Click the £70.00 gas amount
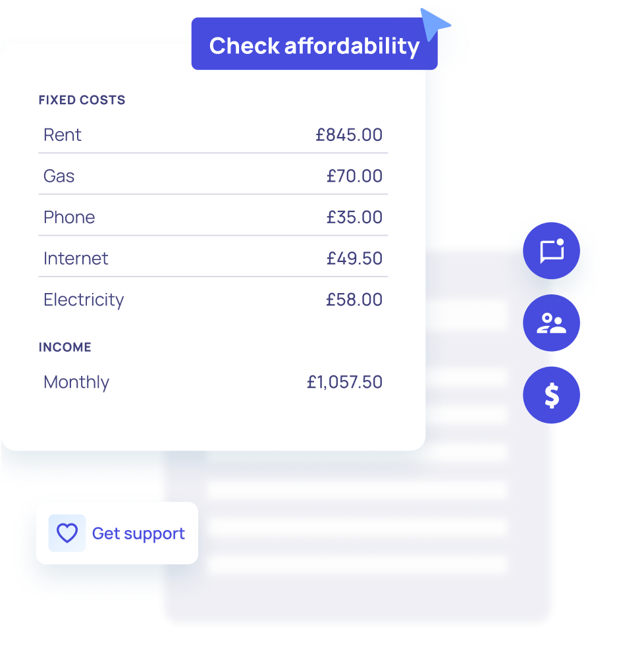This screenshot has width=644, height=648. tap(354, 176)
